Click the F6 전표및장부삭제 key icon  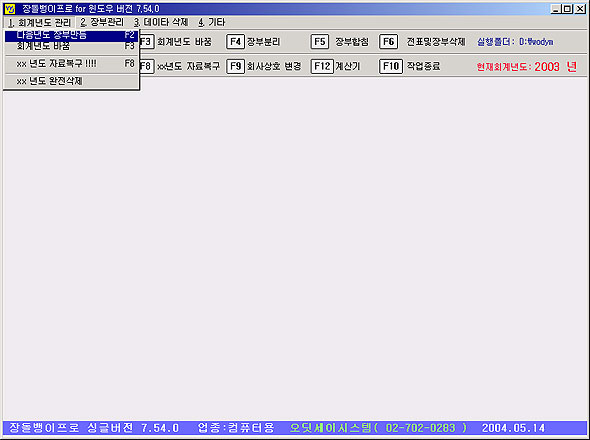[x=388, y=41]
